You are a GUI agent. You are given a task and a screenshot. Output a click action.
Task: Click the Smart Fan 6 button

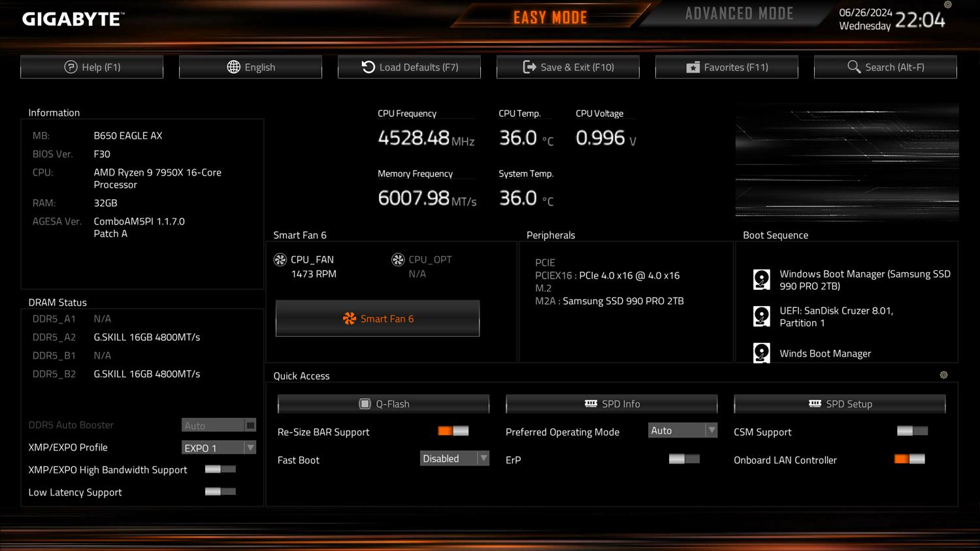(x=378, y=319)
